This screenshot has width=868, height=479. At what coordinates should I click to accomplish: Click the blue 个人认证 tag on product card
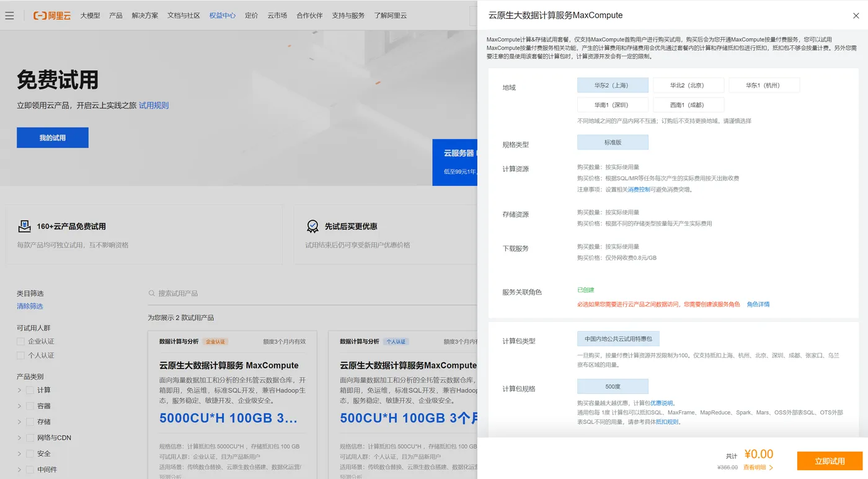(x=396, y=341)
